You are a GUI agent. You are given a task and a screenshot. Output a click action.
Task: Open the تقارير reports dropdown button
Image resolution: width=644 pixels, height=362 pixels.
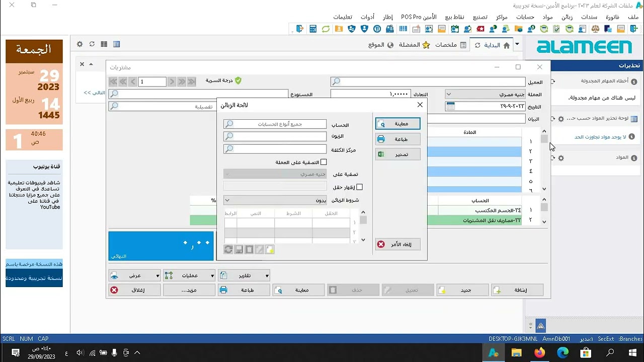[x=244, y=276]
